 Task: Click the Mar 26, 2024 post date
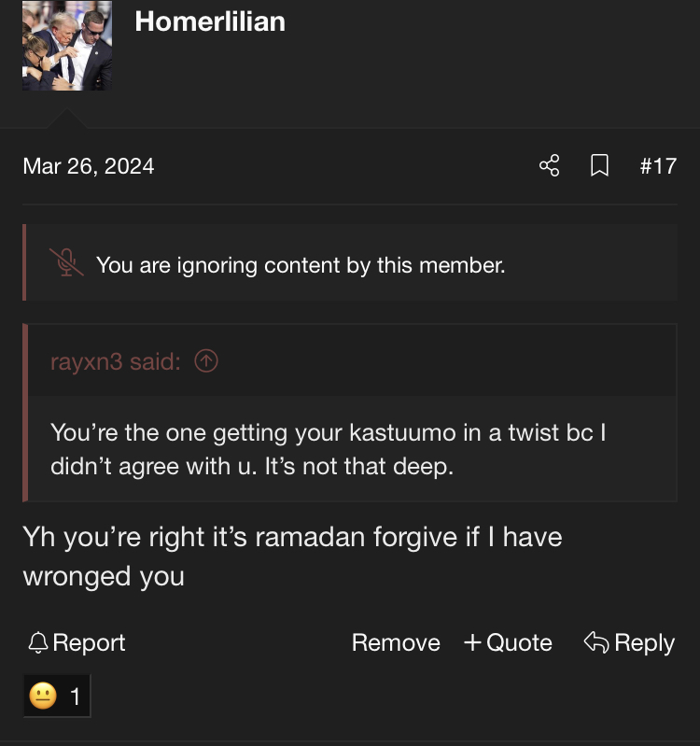coord(89,166)
